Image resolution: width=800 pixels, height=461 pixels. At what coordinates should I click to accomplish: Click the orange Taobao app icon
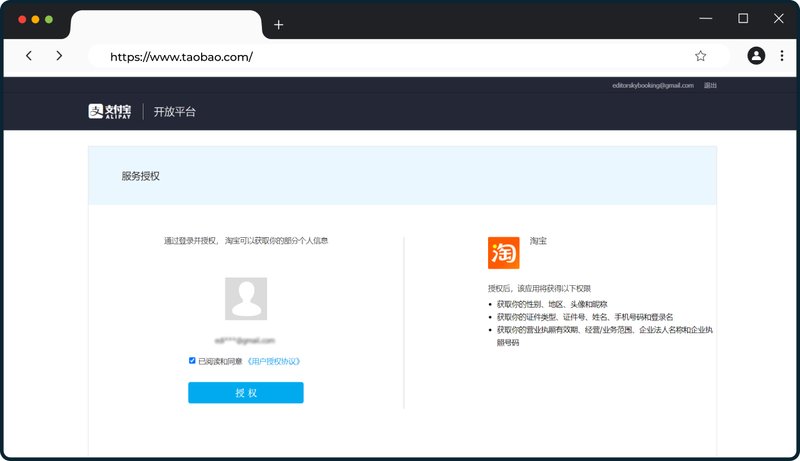point(504,252)
